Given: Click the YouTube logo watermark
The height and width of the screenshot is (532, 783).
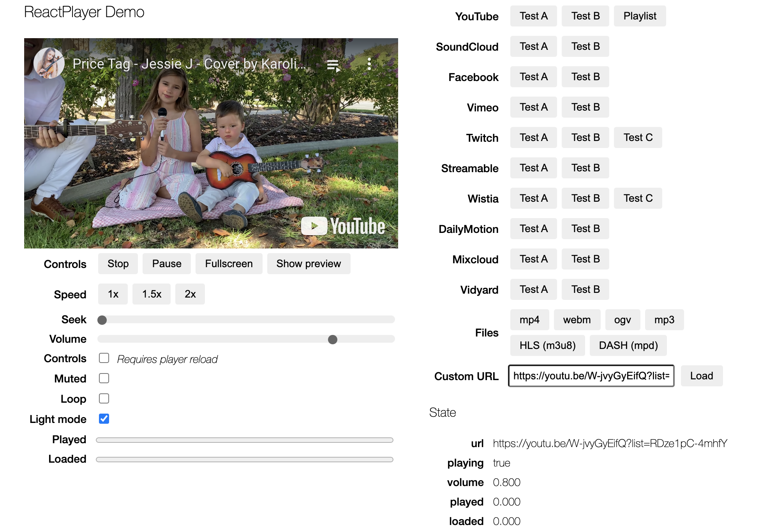Looking at the screenshot, I should (344, 225).
